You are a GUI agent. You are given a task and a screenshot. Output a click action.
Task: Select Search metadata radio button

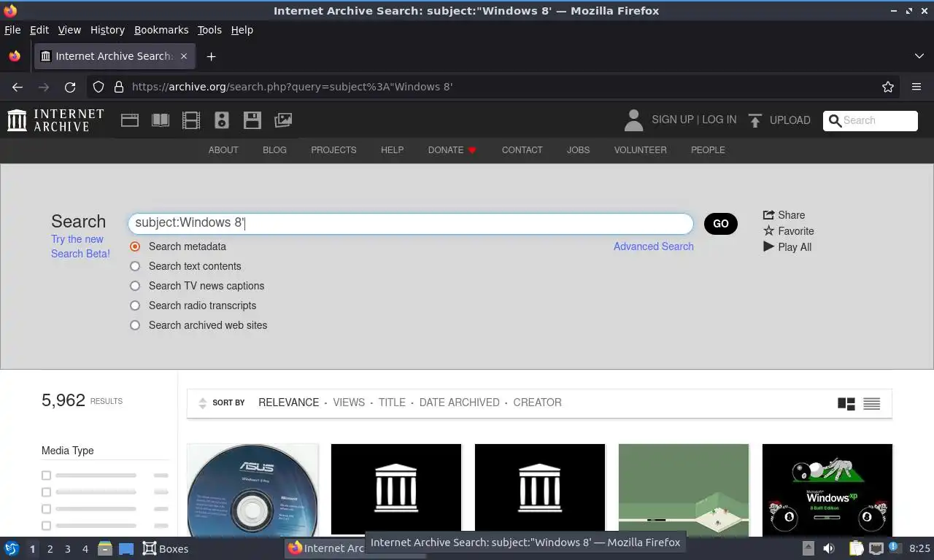[x=135, y=246]
